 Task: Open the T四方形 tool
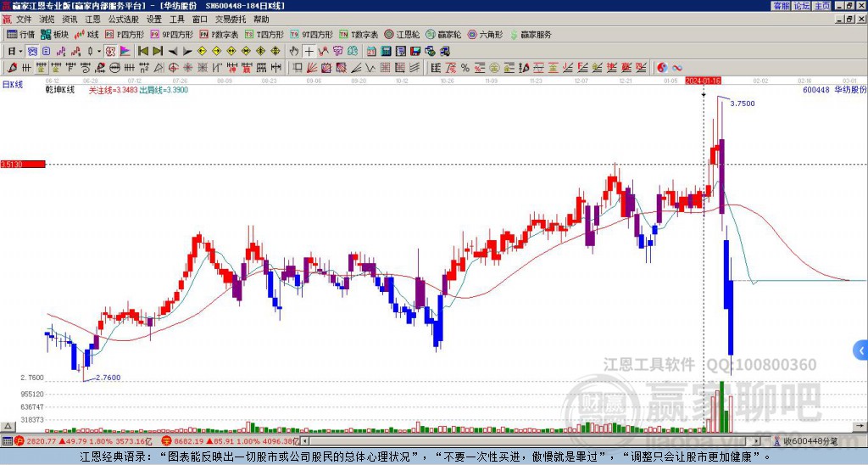pos(264,34)
